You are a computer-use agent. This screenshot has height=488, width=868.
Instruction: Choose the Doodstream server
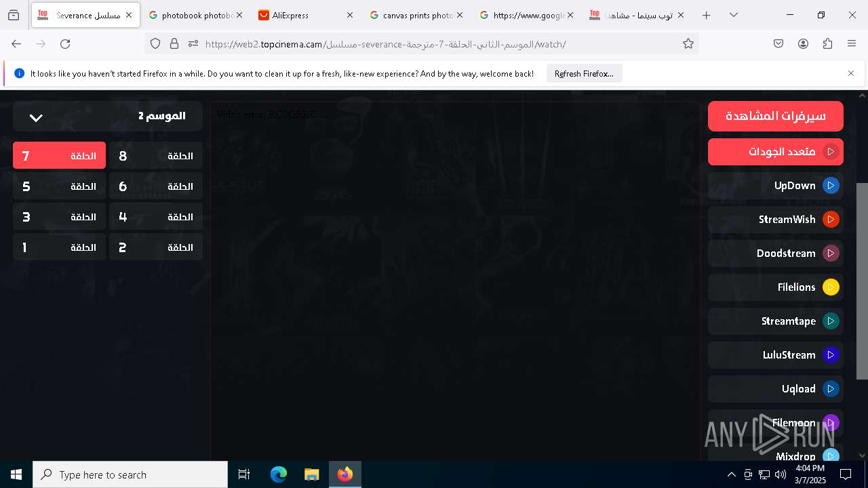[x=776, y=253]
